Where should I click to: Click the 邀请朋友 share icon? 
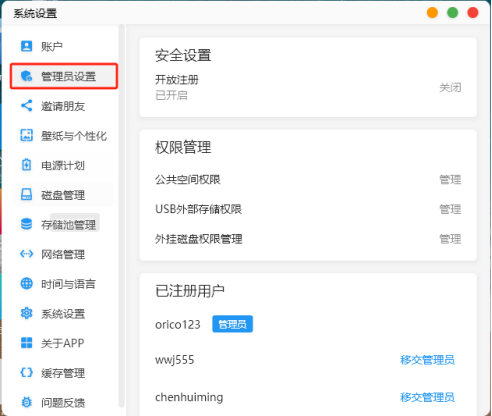coord(27,106)
